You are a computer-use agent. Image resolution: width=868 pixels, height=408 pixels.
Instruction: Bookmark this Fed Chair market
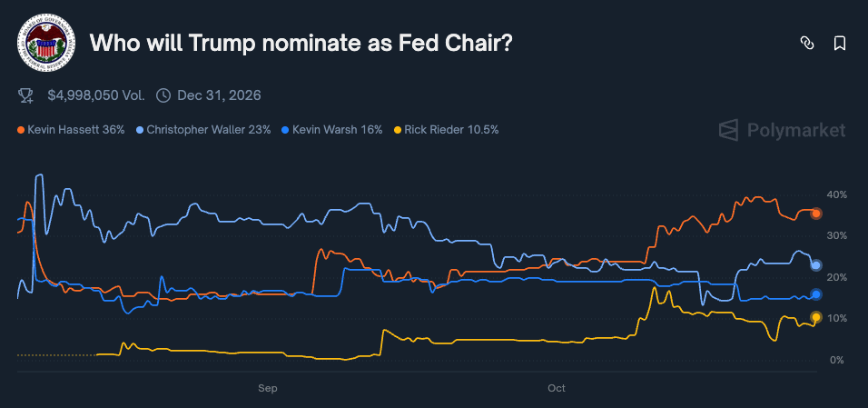[x=840, y=43]
